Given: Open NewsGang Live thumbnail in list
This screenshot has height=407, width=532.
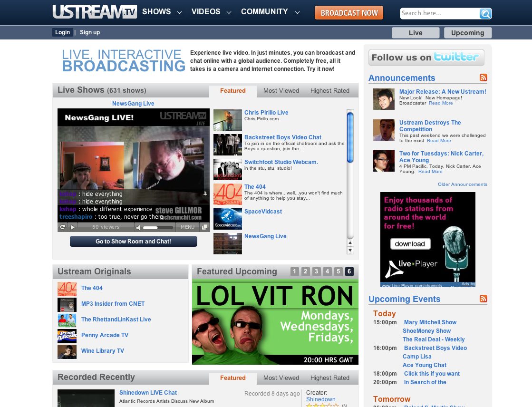Looking at the screenshot, I should [x=228, y=244].
